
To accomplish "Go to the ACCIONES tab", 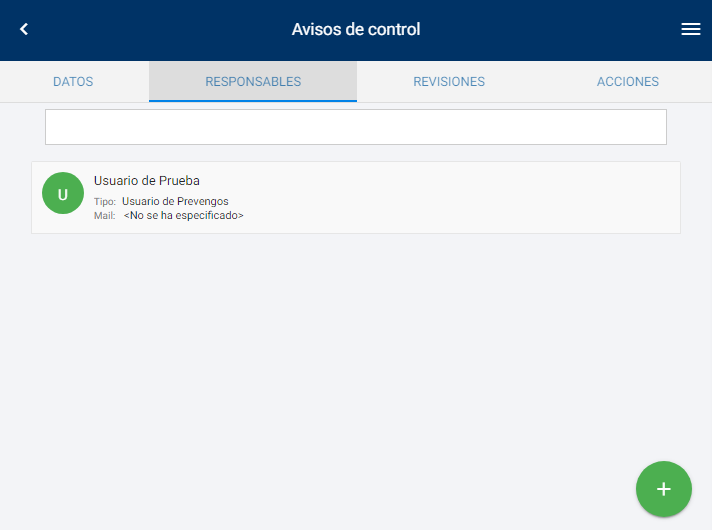I will coord(627,82).
